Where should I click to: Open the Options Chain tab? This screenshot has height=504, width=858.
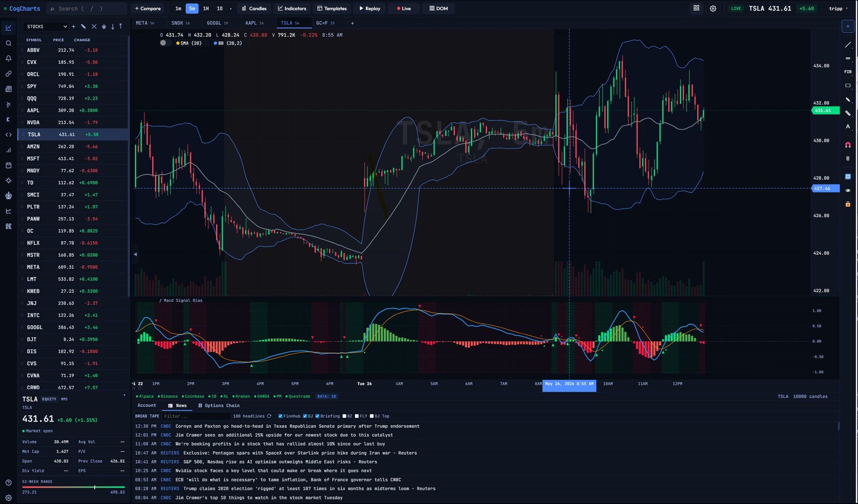point(219,406)
